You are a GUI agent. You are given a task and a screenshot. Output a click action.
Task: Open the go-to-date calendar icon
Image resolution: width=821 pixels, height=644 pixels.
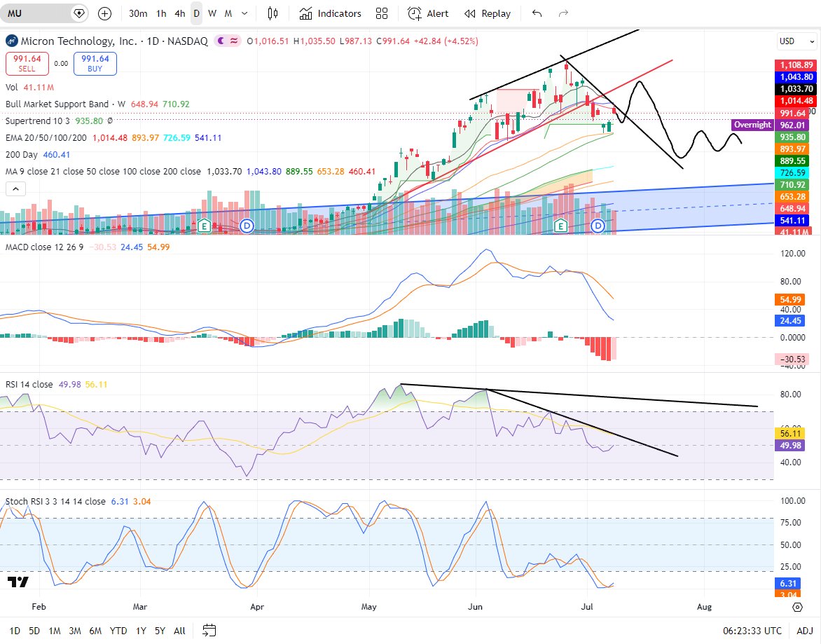click(x=209, y=631)
